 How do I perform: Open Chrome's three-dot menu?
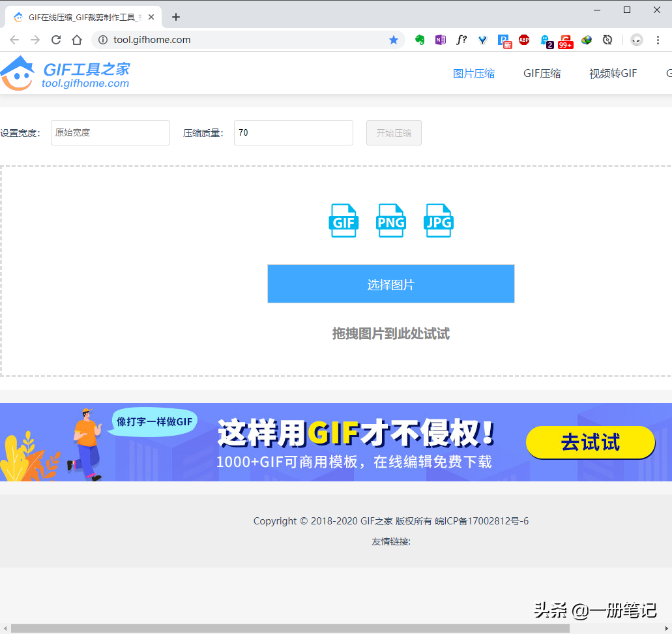pyautogui.click(x=658, y=40)
